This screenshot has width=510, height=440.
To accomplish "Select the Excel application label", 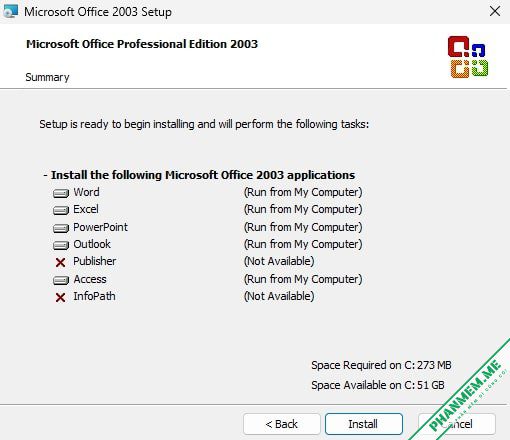I will [x=86, y=209].
